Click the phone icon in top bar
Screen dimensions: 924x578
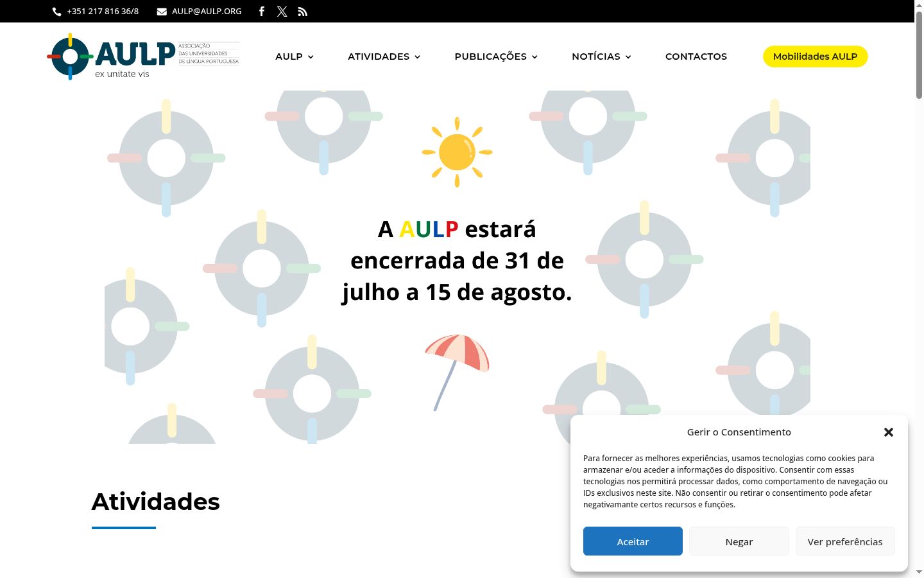(x=56, y=12)
